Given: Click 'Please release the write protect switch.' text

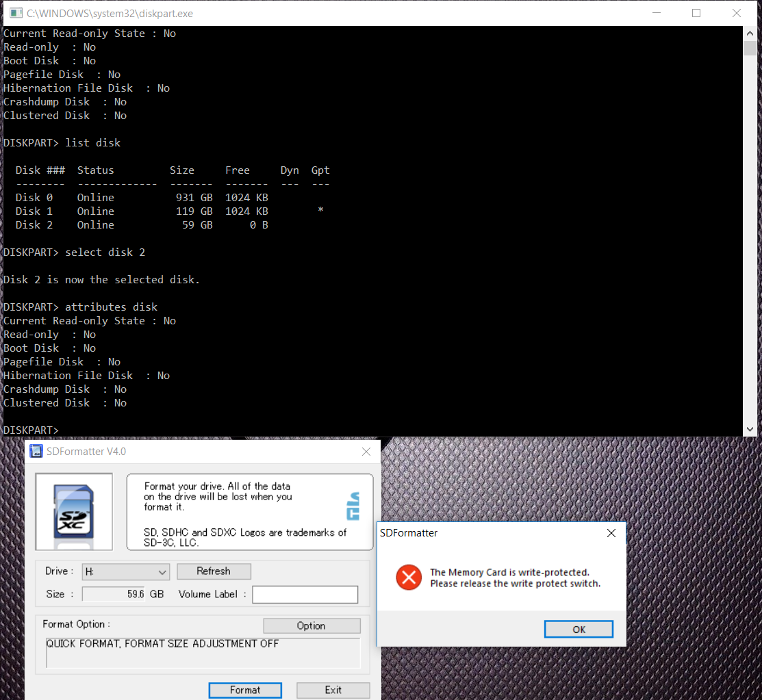Looking at the screenshot, I should (x=515, y=584).
